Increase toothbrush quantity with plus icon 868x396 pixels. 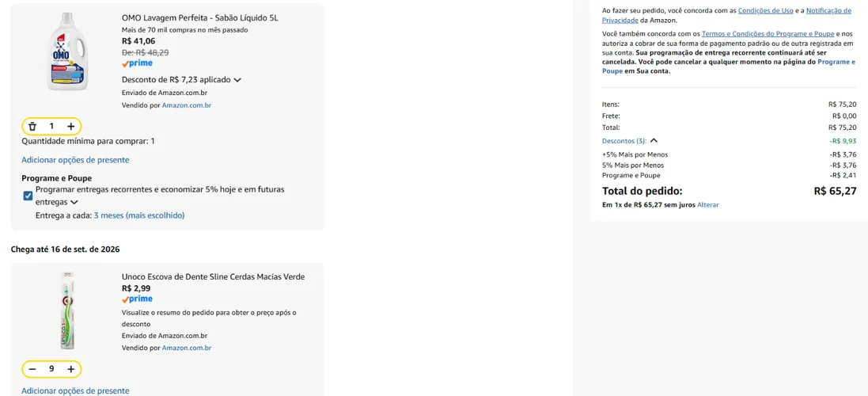point(71,369)
